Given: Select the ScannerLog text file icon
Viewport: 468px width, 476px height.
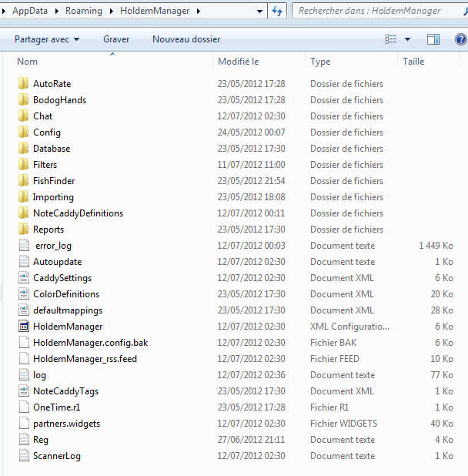Looking at the screenshot, I should (x=24, y=456).
